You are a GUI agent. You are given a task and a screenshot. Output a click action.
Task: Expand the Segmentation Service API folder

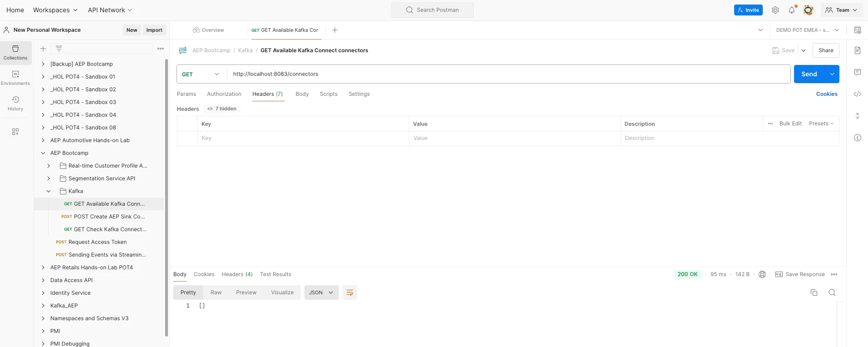point(49,178)
